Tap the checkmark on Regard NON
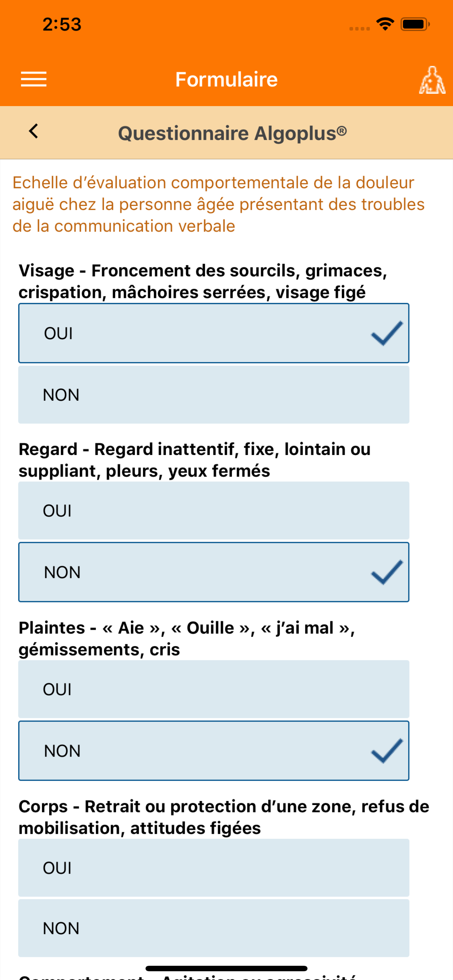The image size is (453, 980). click(387, 572)
